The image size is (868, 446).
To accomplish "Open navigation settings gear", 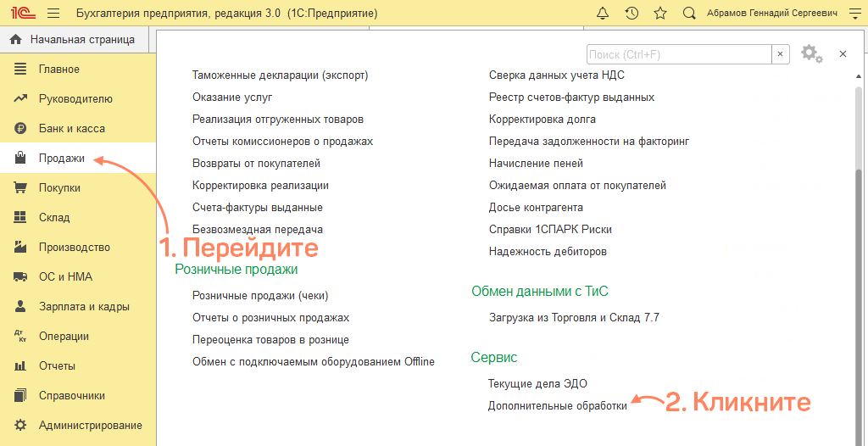I will click(811, 53).
